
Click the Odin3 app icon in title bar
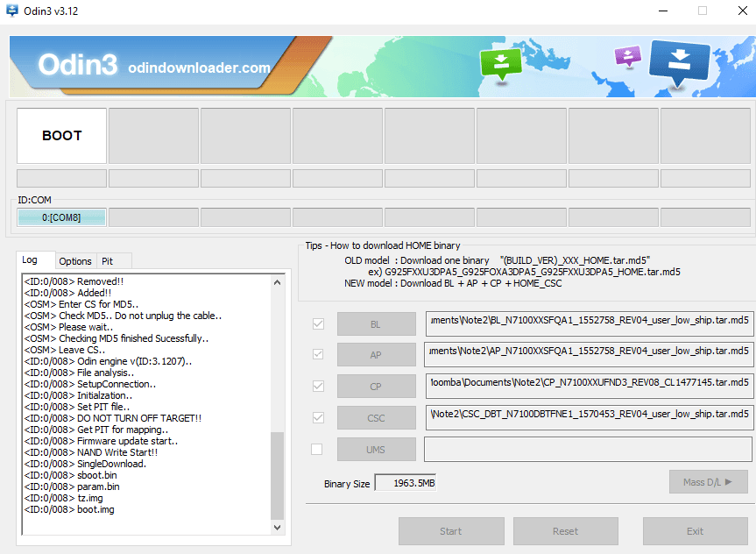click(12, 11)
